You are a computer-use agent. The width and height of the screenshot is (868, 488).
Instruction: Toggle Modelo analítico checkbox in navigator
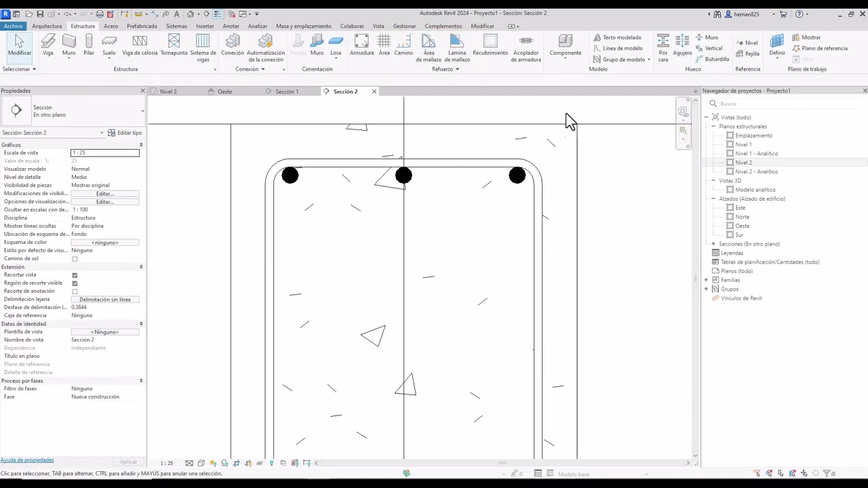click(730, 190)
